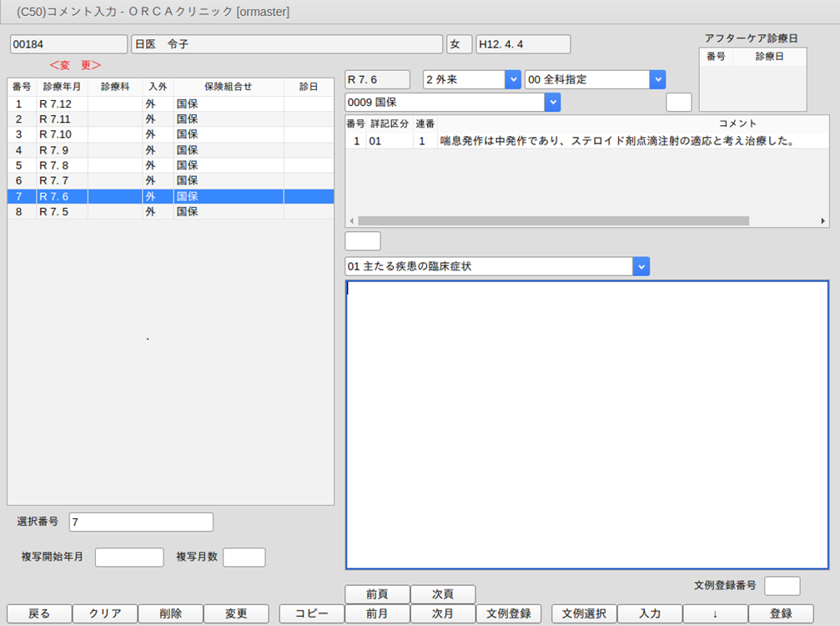Click the 前頁 button
This screenshot has width=840, height=626.
(377, 594)
